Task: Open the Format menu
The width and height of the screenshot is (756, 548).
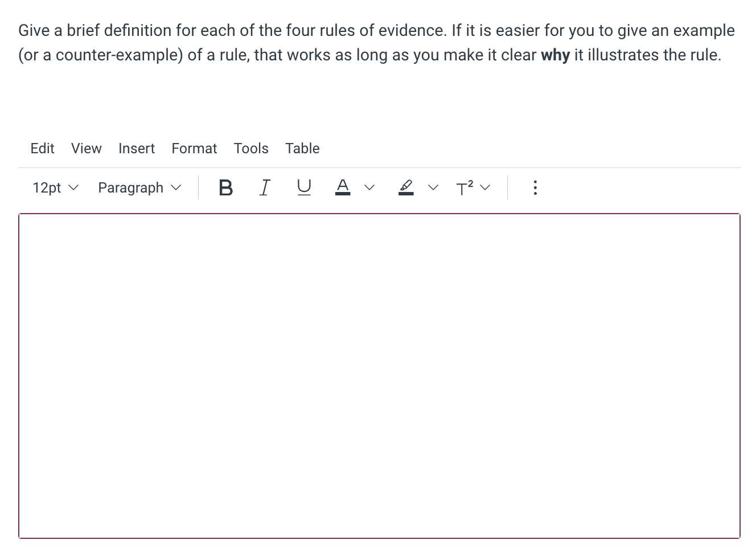Action: pyautogui.click(x=194, y=148)
